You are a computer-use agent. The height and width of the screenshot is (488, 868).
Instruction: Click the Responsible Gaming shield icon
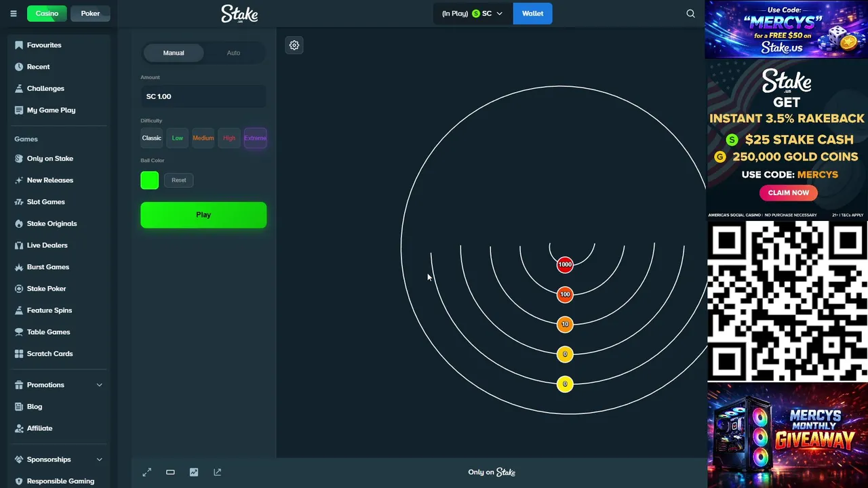click(x=19, y=481)
